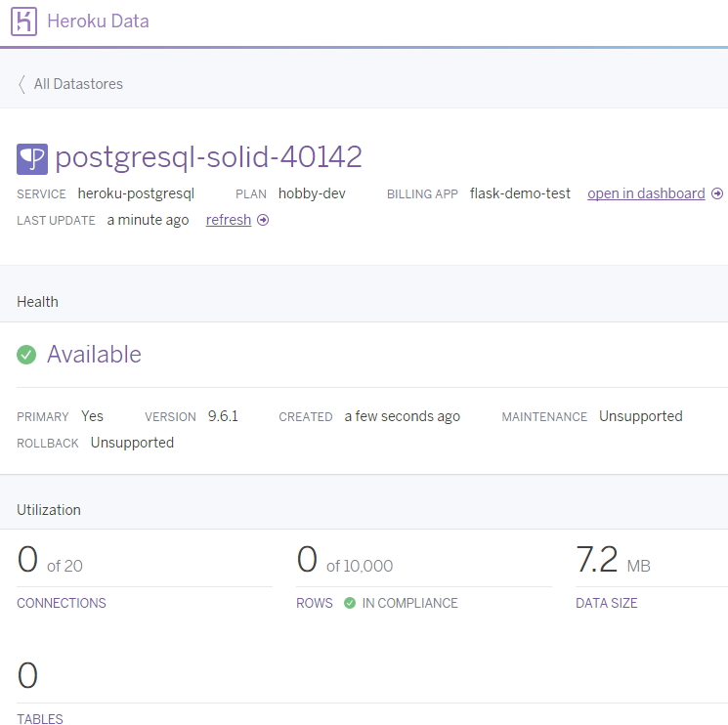
Task: Click the Heroku logo icon
Action: coord(23,21)
